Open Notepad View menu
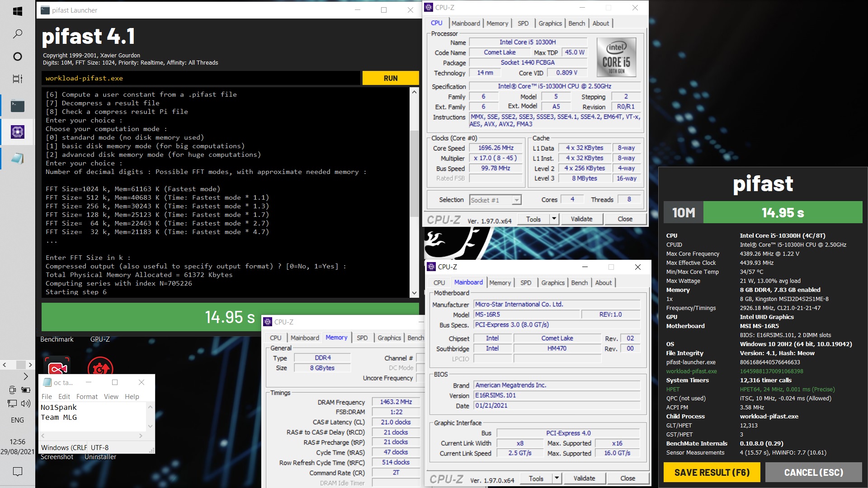Viewport: 868px width, 488px height. coord(111,397)
